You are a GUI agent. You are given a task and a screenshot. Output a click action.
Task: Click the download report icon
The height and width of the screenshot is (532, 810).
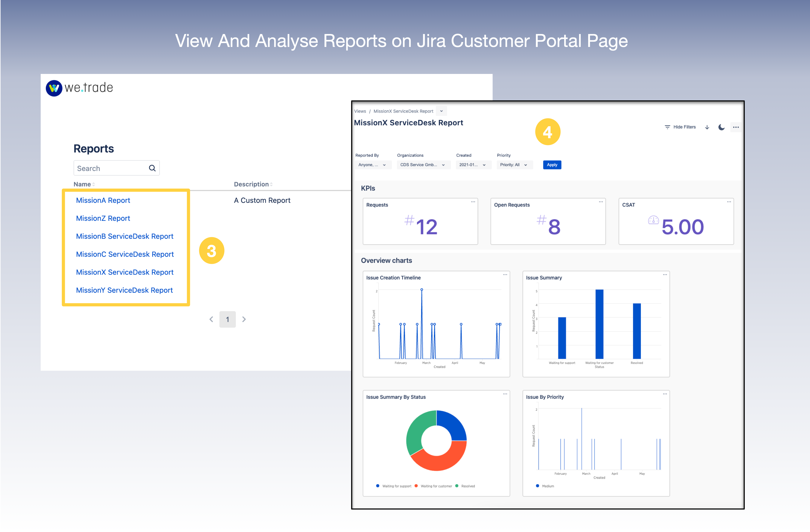(x=707, y=127)
